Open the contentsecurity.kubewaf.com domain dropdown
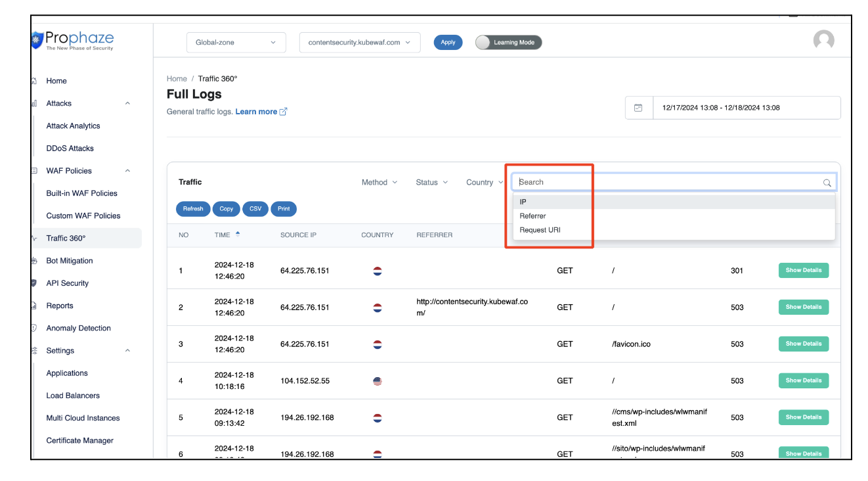Viewport: 868px width, 481px height. pos(359,43)
